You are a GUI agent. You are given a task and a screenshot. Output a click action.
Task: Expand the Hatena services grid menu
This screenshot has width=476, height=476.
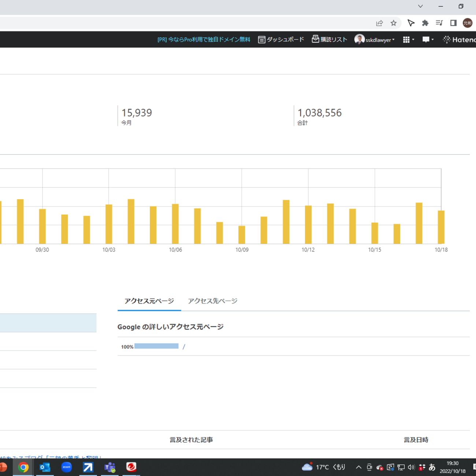tap(408, 40)
